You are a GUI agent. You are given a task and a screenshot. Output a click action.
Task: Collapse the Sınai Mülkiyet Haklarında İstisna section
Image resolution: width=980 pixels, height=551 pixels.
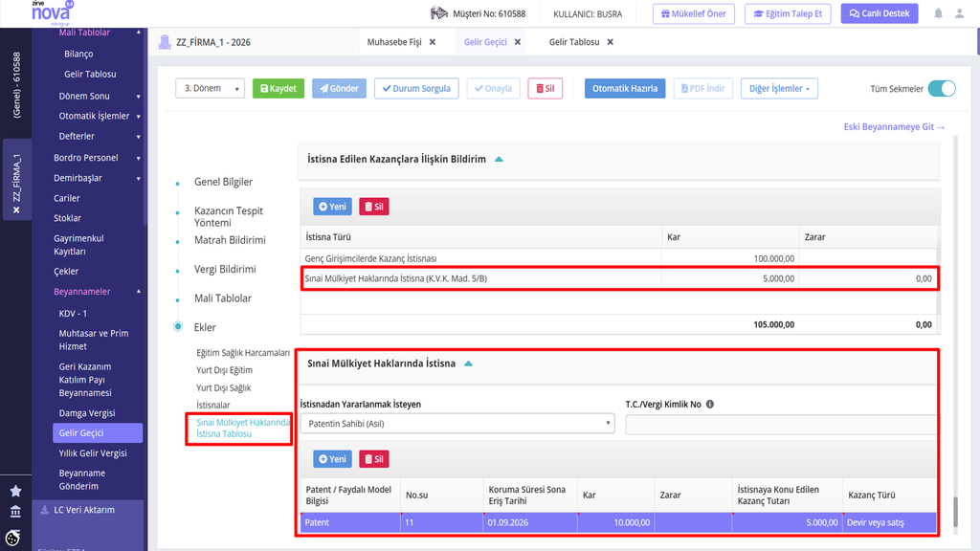(x=468, y=364)
